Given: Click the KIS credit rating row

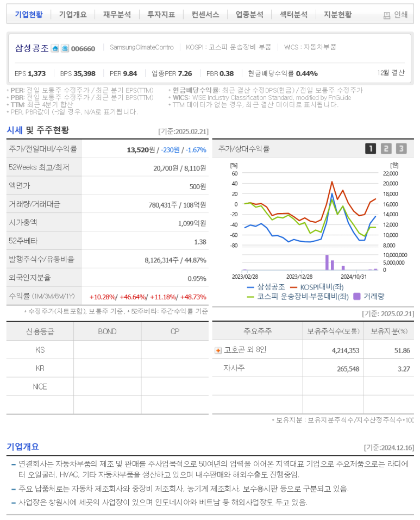Looking at the screenshot, I should 108,349.
